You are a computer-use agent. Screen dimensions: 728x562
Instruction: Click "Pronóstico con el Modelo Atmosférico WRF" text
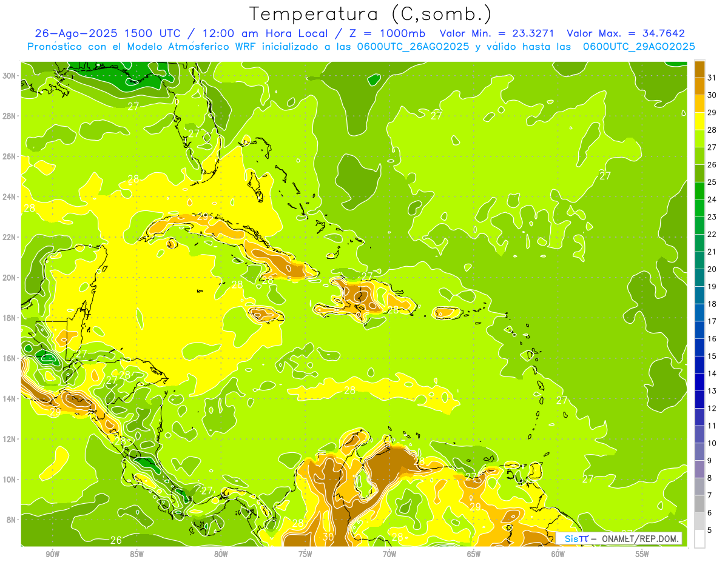point(143,47)
